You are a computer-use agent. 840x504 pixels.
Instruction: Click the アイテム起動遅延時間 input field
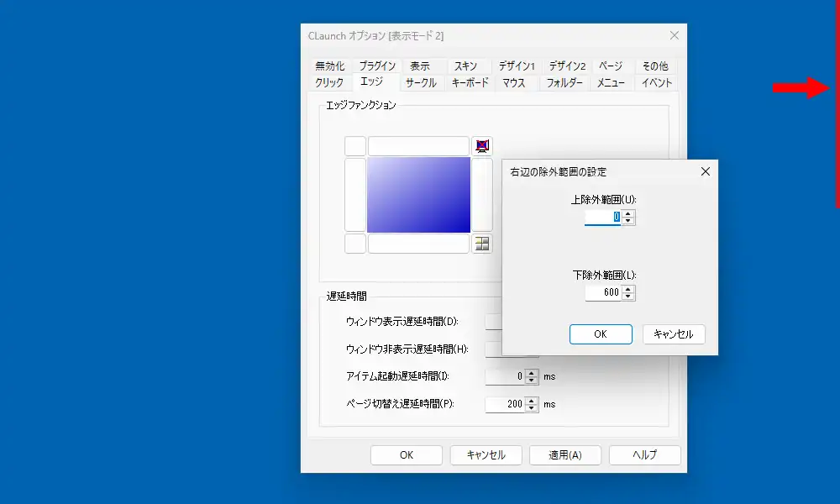[504, 376]
